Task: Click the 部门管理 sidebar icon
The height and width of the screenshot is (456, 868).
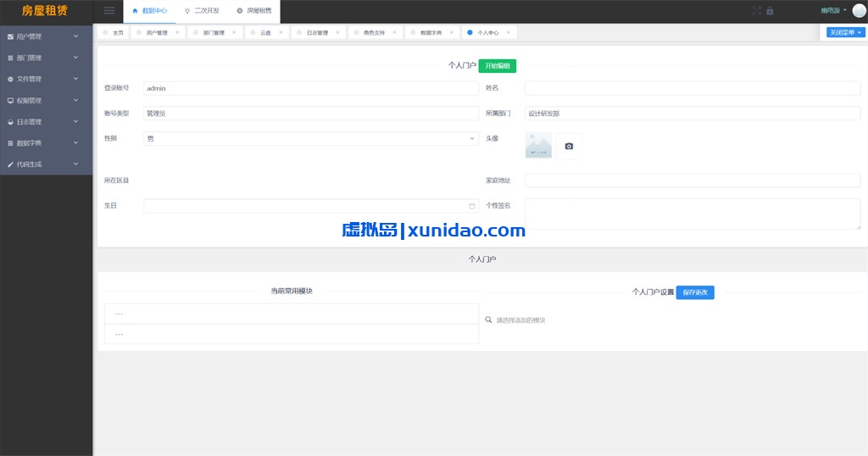Action: click(10, 58)
